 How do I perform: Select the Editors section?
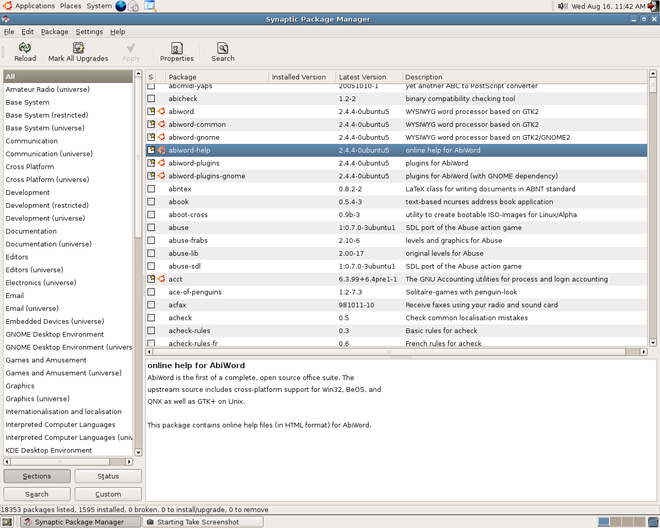pyautogui.click(x=68, y=257)
